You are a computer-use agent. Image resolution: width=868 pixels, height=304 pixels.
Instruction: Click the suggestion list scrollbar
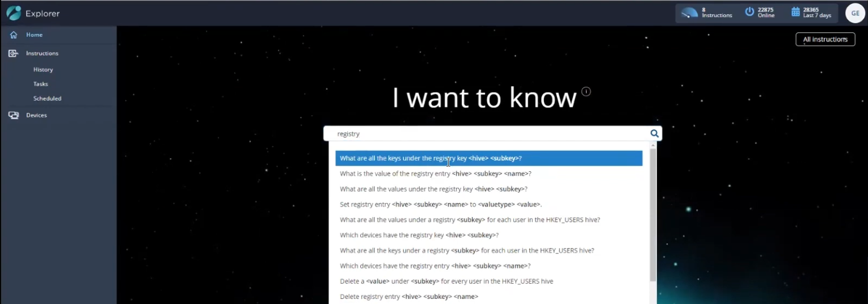pos(653,214)
